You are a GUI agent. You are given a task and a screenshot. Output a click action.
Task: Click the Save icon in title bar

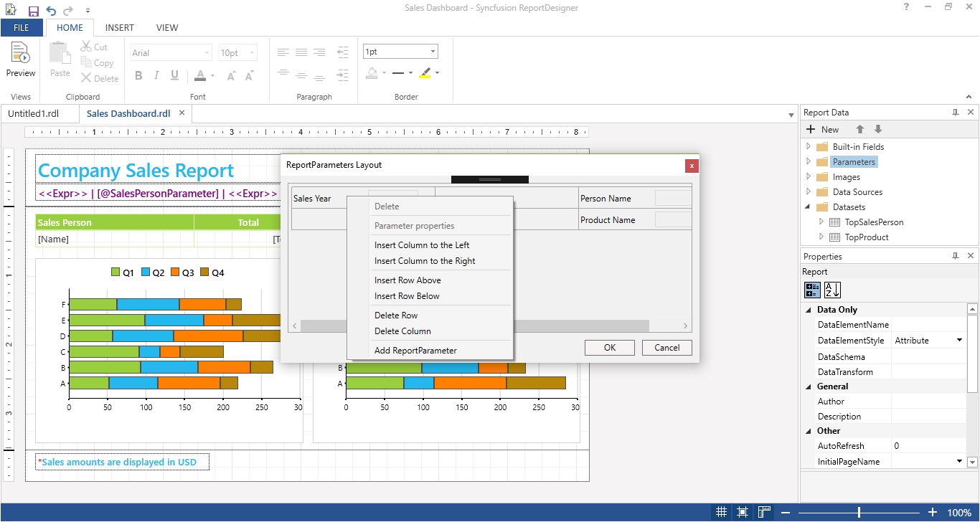(x=34, y=11)
